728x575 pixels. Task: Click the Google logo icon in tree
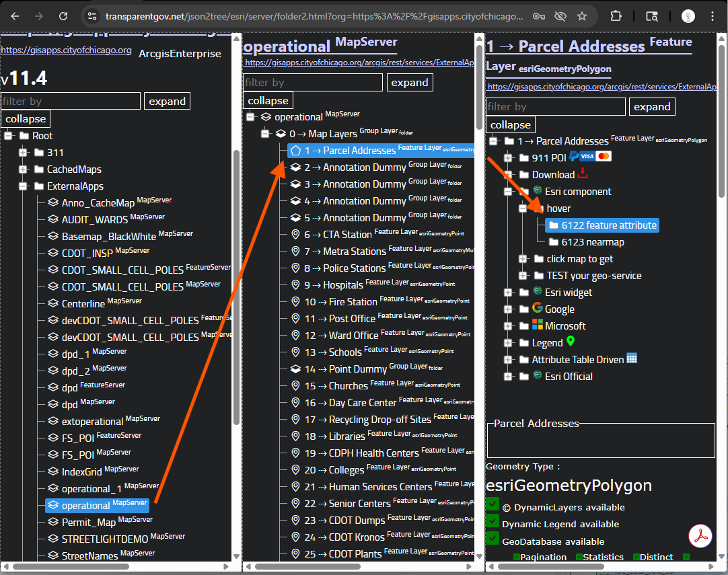point(538,308)
